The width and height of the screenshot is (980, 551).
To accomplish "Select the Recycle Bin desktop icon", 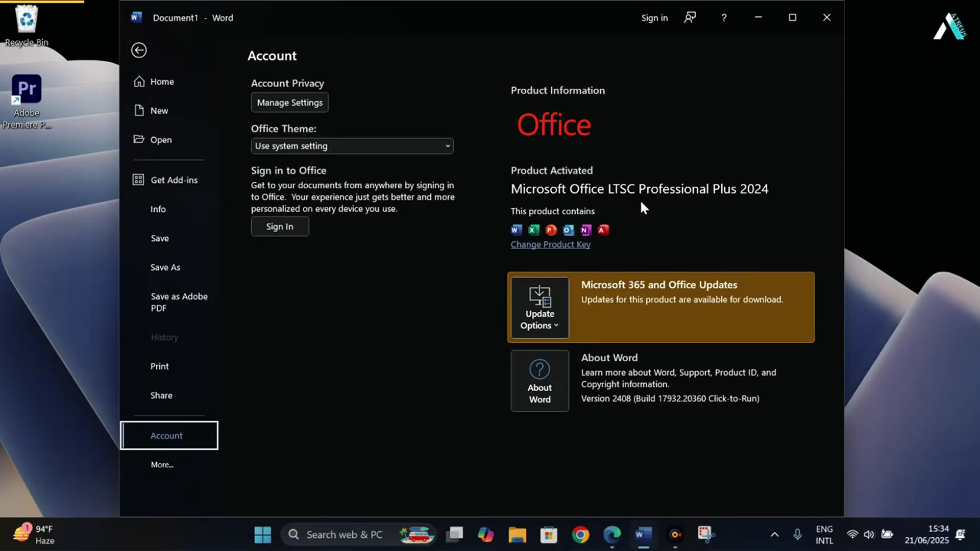I will 27,26.
